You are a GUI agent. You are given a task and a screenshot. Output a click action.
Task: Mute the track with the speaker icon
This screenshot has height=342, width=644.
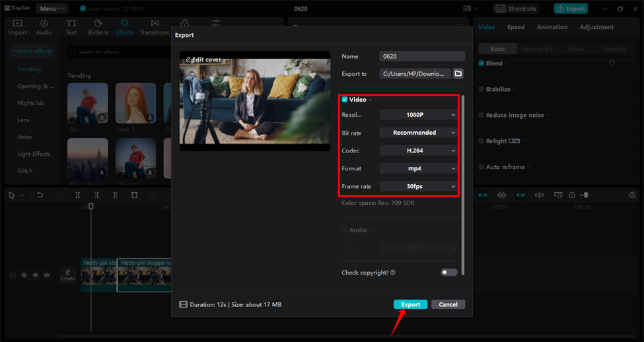point(46,275)
